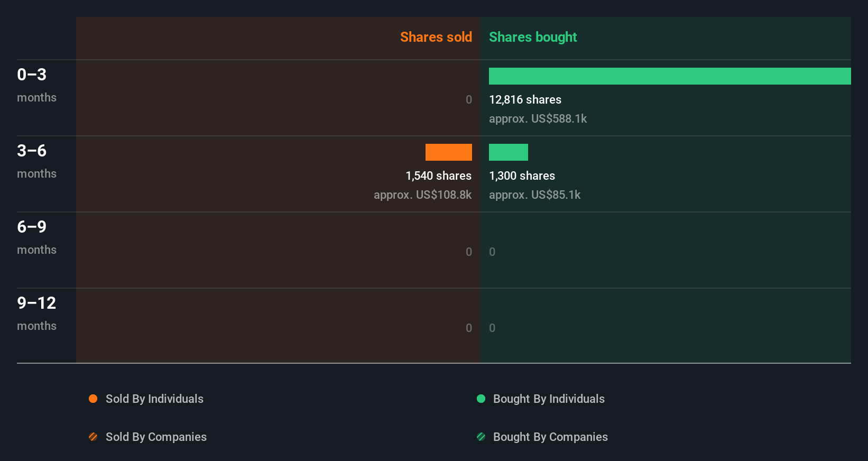Toggle the Sold By Individuals legend label
Screen dimensions: 868x461
154,399
